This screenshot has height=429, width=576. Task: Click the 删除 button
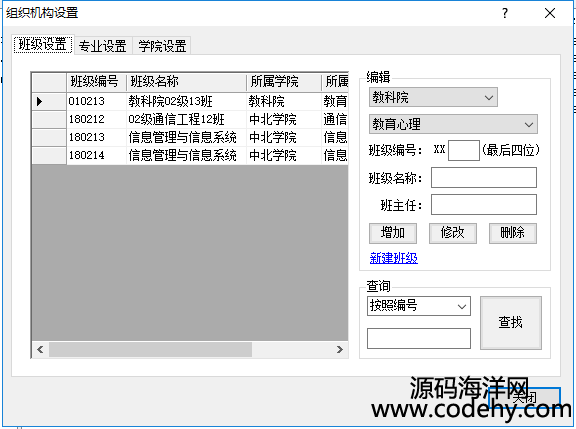coord(512,233)
